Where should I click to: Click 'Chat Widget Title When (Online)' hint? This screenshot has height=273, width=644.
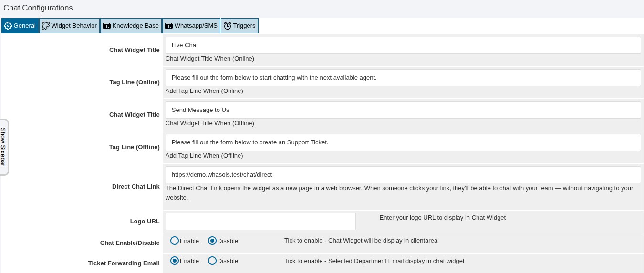[210, 59]
